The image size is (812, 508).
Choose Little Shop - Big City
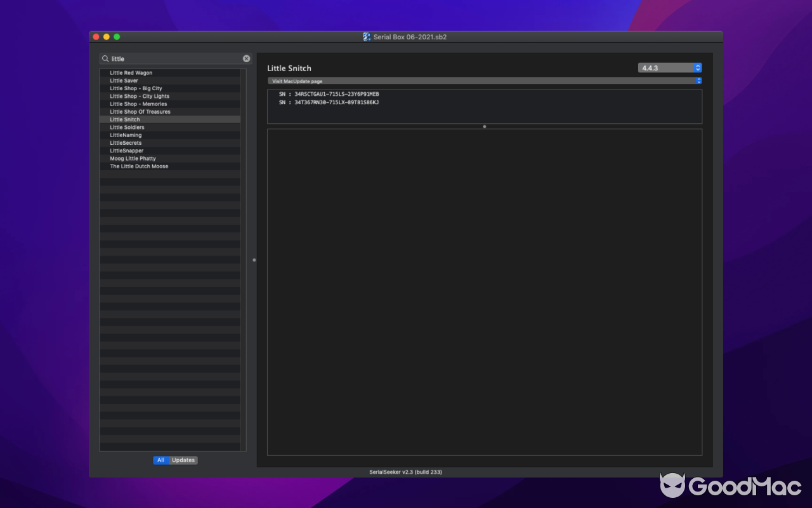click(136, 89)
